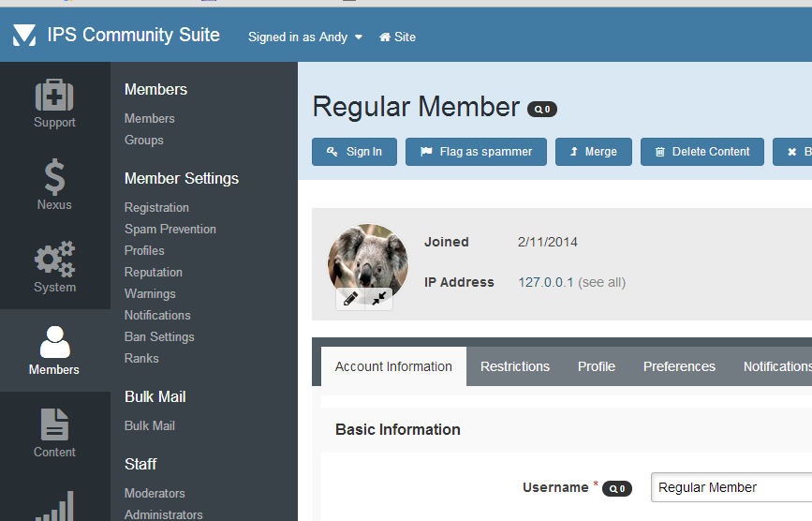Go to Site via the home icon link
Image resolution: width=812 pixels, height=521 pixels.
click(x=397, y=37)
